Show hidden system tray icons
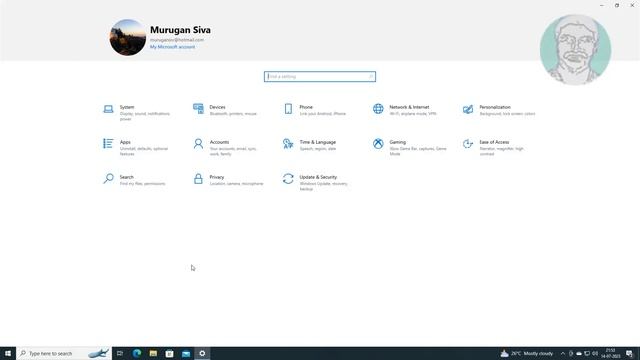This screenshot has width=640, height=360. tap(562, 353)
